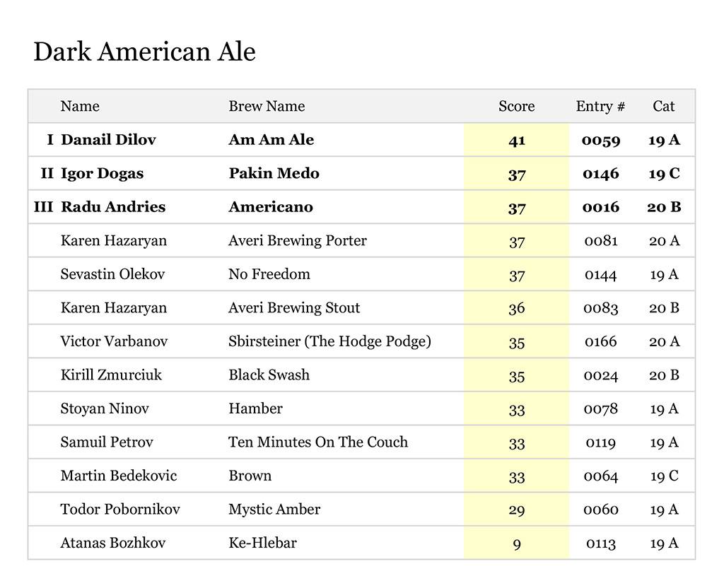
Task: Select Kirill Zmurciuk name cell
Action: [111, 375]
